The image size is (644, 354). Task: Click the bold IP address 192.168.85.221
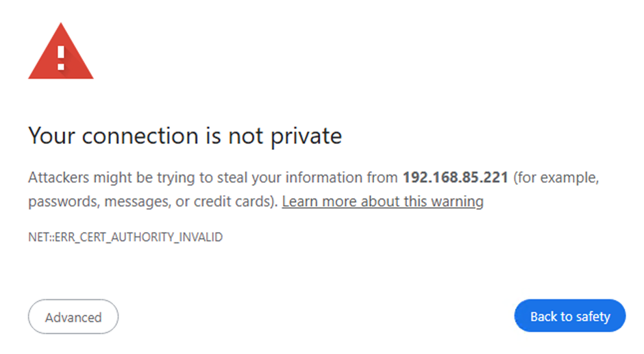(455, 178)
